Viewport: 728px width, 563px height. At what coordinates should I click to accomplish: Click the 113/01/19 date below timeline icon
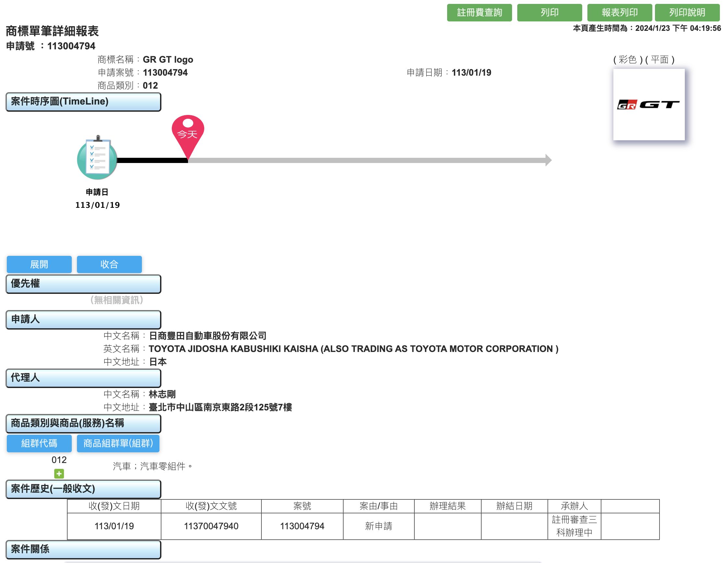click(x=97, y=205)
